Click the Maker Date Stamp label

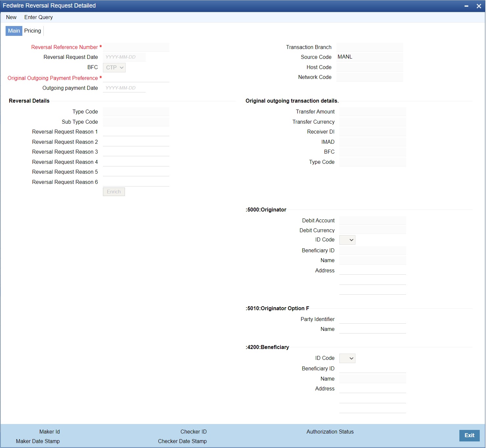coord(38,441)
